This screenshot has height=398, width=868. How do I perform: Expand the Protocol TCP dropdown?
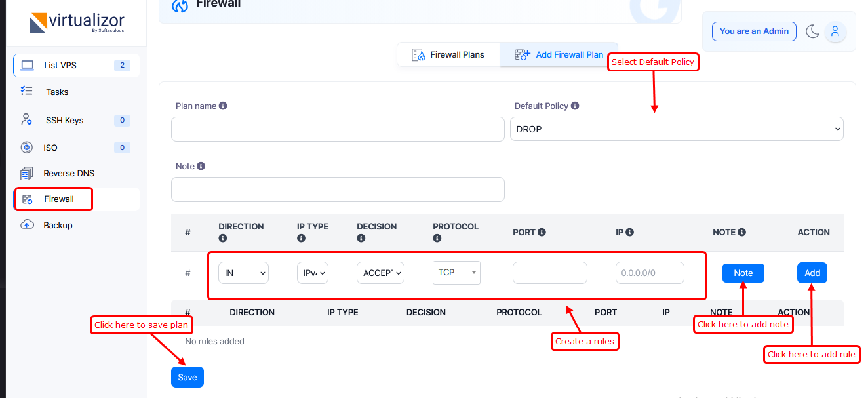456,273
